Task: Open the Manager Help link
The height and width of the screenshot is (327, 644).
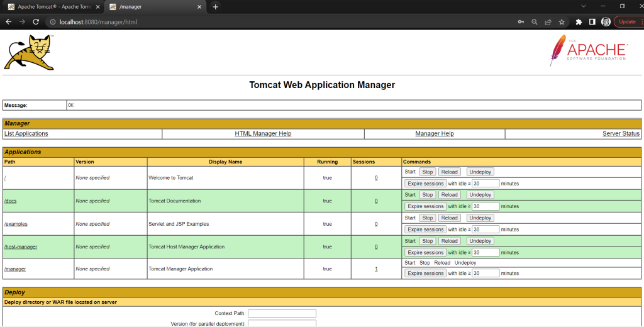Action: coord(435,133)
